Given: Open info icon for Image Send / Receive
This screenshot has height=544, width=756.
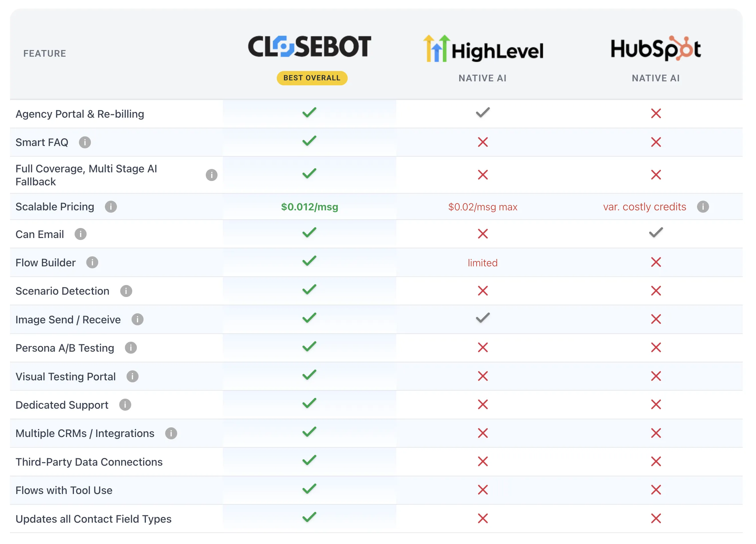Looking at the screenshot, I should pos(137,320).
